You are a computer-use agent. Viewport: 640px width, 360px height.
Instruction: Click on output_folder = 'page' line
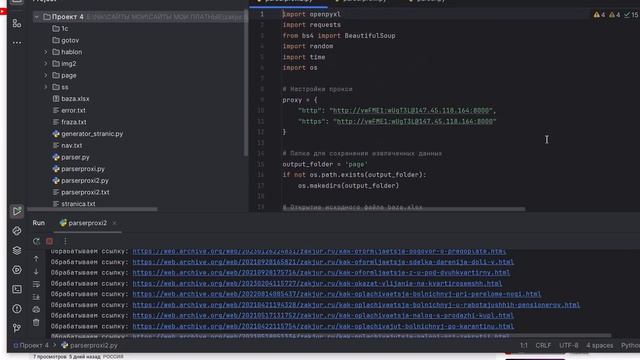pyautogui.click(x=325, y=164)
